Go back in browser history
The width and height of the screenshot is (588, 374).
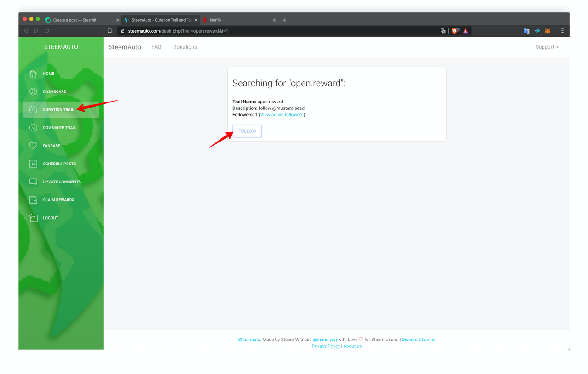click(x=26, y=31)
